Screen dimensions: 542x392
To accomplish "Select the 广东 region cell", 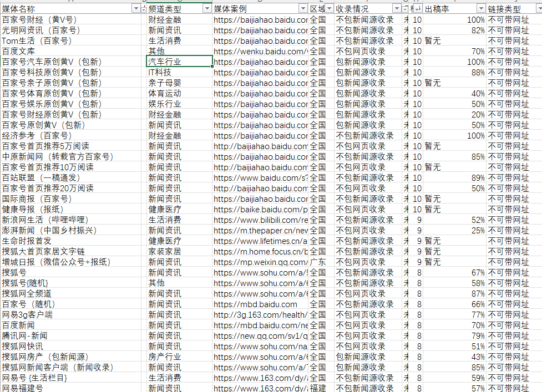I will (x=318, y=262).
